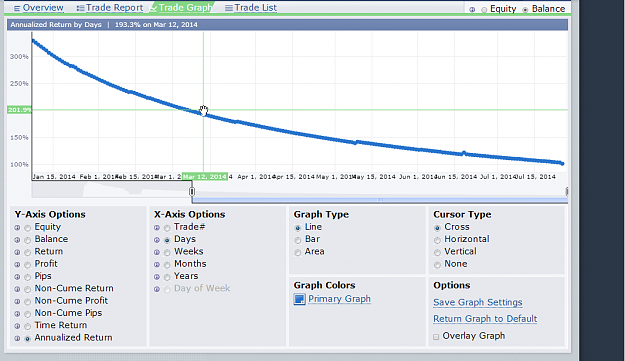The image size is (625, 361).
Task: Click right handle of range slider
Action: click(566, 192)
